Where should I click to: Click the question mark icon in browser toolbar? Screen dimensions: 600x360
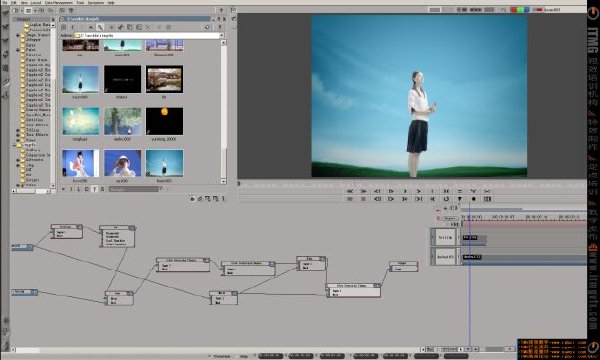click(220, 27)
